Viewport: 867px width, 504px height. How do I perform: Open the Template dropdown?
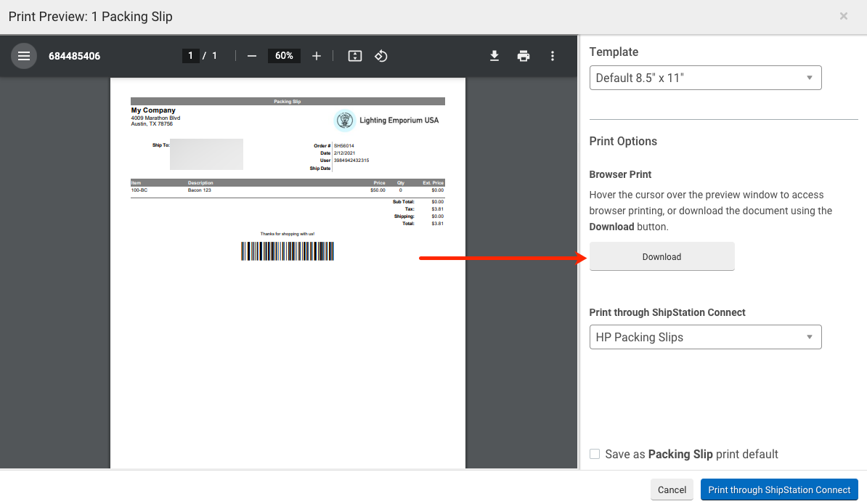click(x=704, y=78)
